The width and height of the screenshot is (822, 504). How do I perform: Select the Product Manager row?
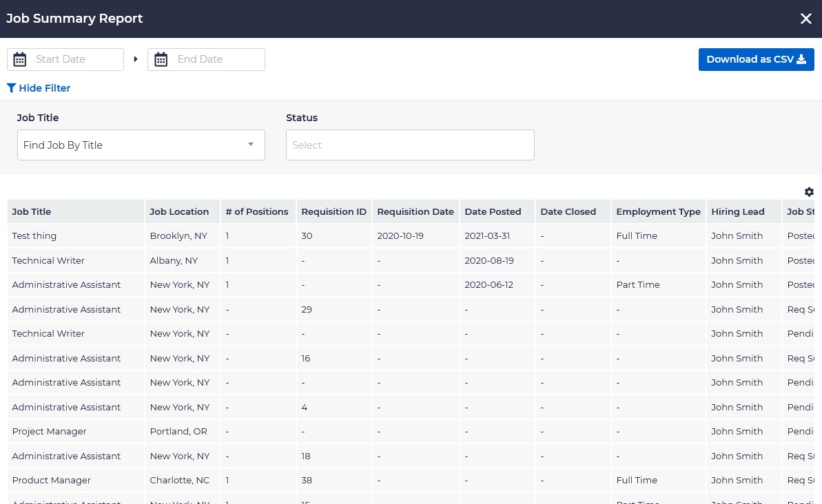point(52,481)
